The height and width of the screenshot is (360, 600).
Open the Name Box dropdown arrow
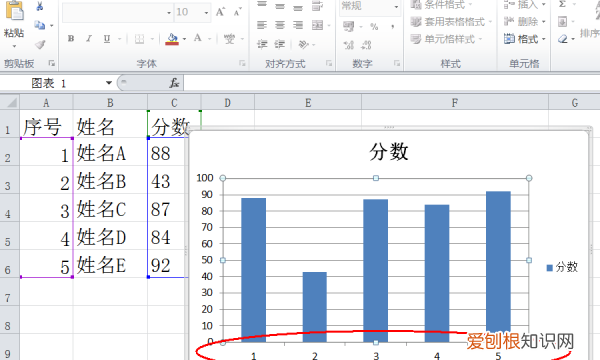click(109, 83)
